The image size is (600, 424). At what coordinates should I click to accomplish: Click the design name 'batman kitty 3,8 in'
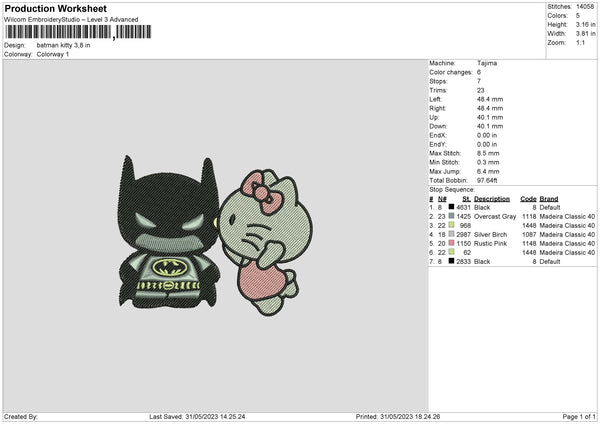click(64, 45)
